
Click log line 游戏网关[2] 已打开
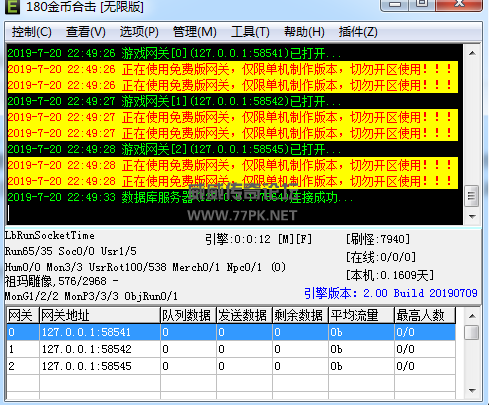click(174, 149)
